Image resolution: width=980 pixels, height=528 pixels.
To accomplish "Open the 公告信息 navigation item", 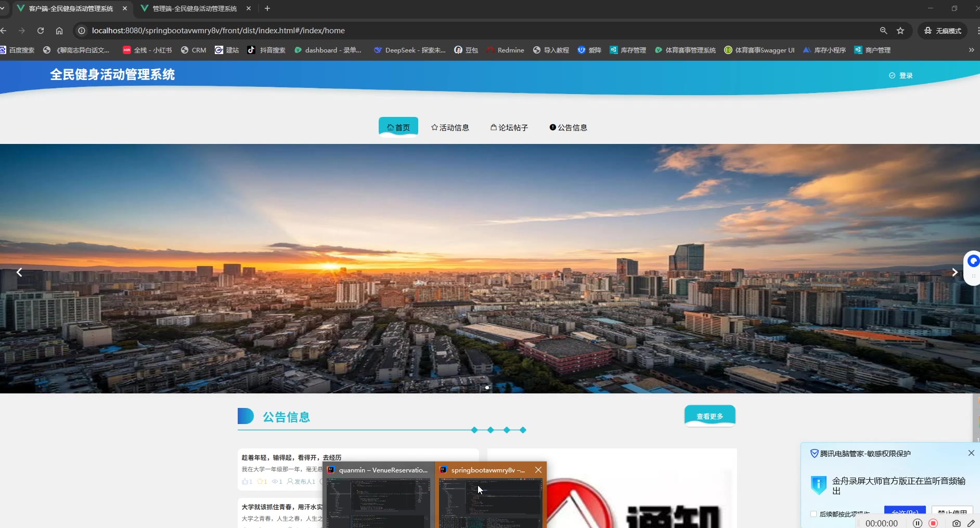I will coord(569,127).
